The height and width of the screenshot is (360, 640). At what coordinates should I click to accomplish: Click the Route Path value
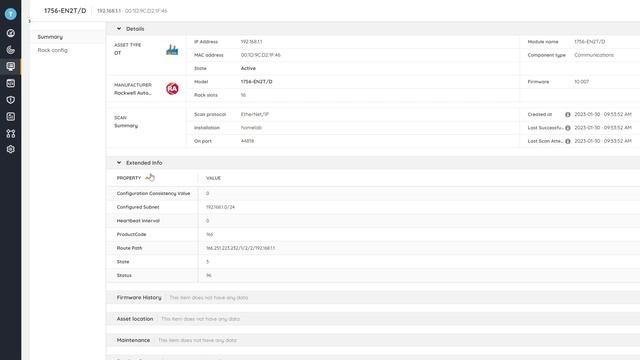pos(240,248)
